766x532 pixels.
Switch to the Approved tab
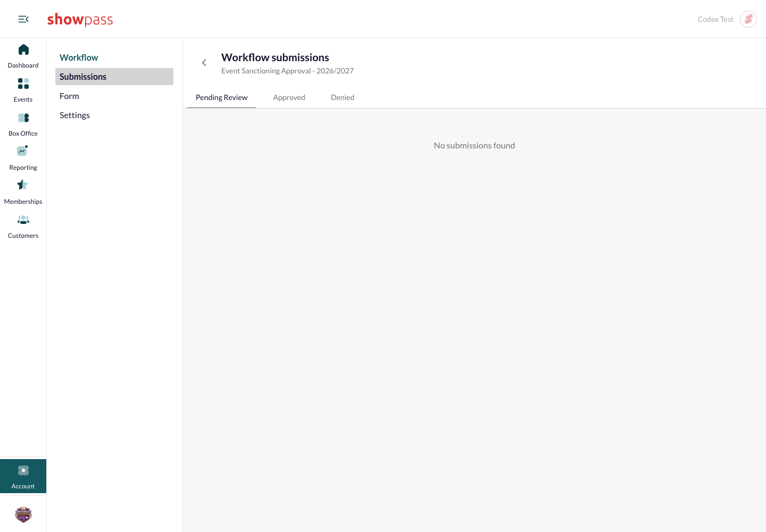(x=289, y=97)
